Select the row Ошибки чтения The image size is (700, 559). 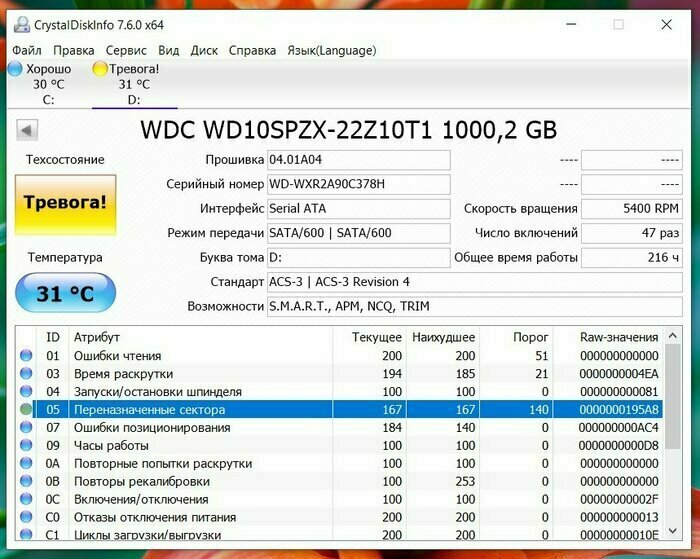340,355
